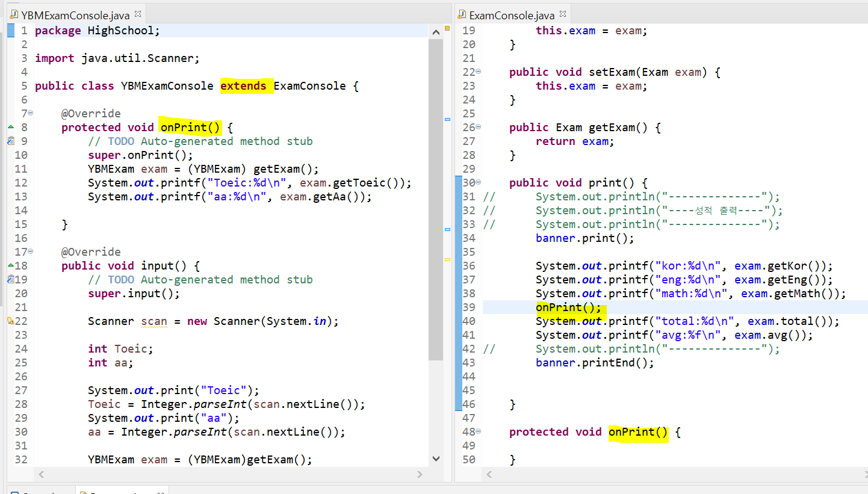Click the Java file icon on YBMExamConsole.java tab
This screenshot has width=868, height=494.
[15, 15]
